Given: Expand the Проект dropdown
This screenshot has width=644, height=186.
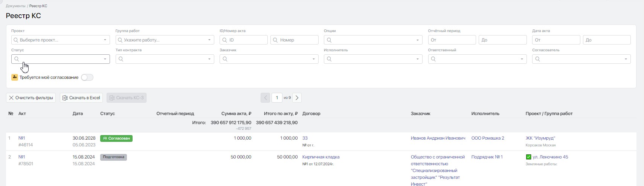Looking at the screenshot, I should tap(105, 40).
